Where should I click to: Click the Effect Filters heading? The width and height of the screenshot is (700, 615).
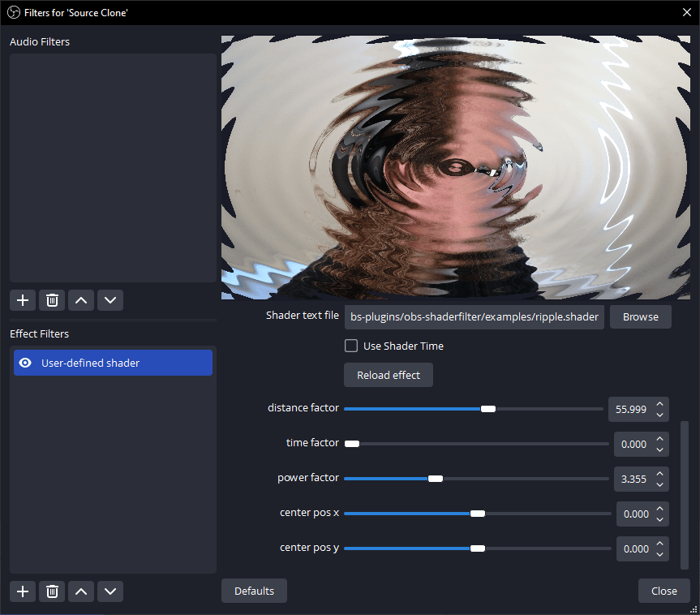[x=39, y=333]
